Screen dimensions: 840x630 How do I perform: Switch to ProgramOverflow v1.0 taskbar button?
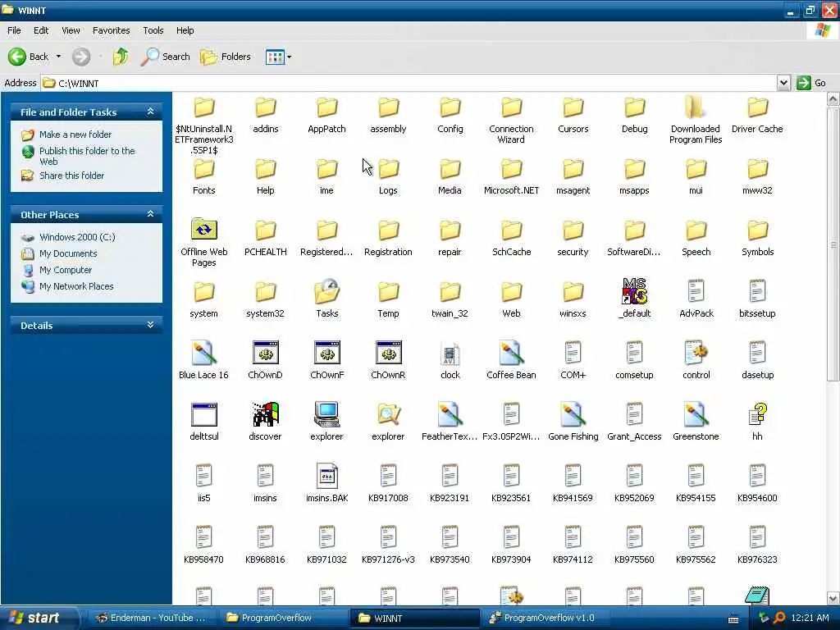tap(546, 618)
